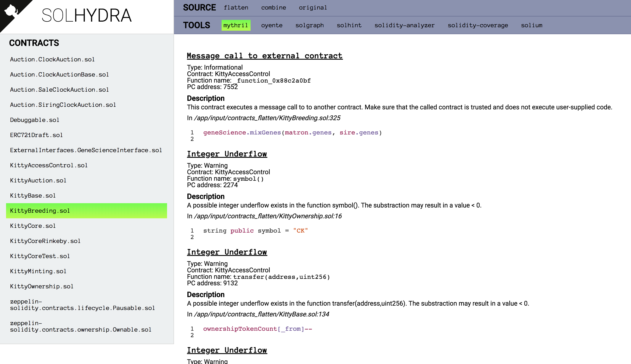Click the Message call to external contract heading
The width and height of the screenshot is (631, 364).
(x=265, y=56)
